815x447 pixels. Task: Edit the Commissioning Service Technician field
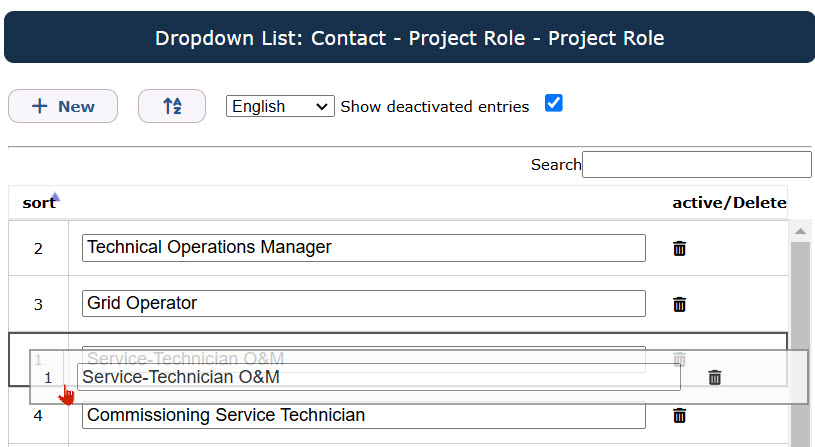pos(364,415)
